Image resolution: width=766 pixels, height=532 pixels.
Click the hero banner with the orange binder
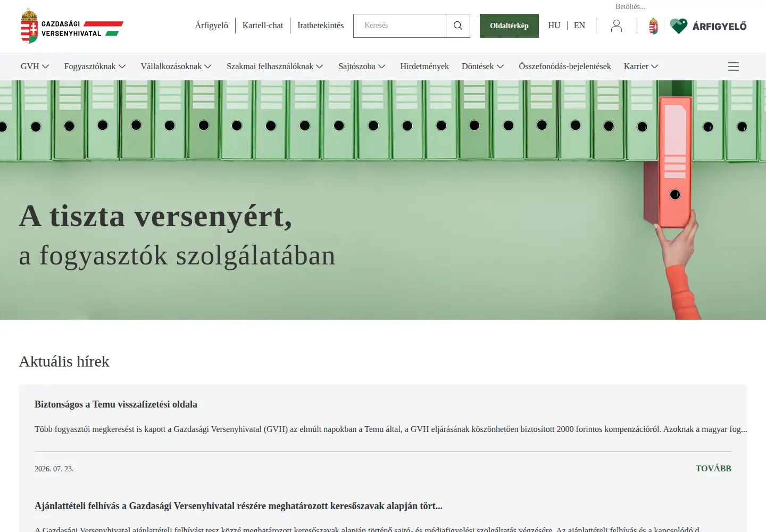pyautogui.click(x=383, y=200)
